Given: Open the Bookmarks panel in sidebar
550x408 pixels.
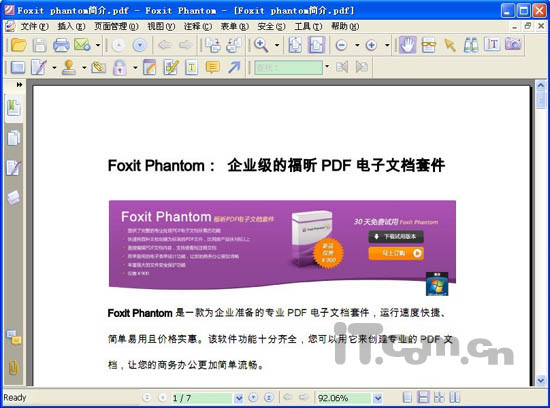Looking at the screenshot, I should 14,108.
